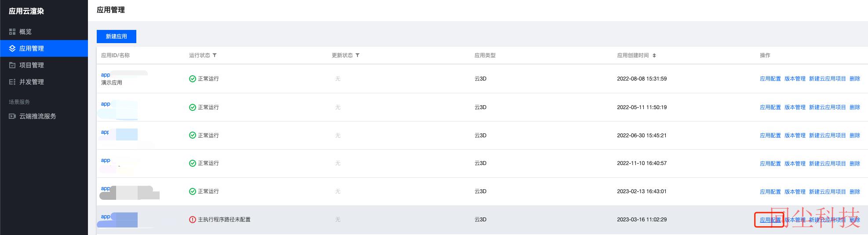The height and width of the screenshot is (235, 868).
Task: Click the 应用管理 layers icon
Action: click(12, 48)
